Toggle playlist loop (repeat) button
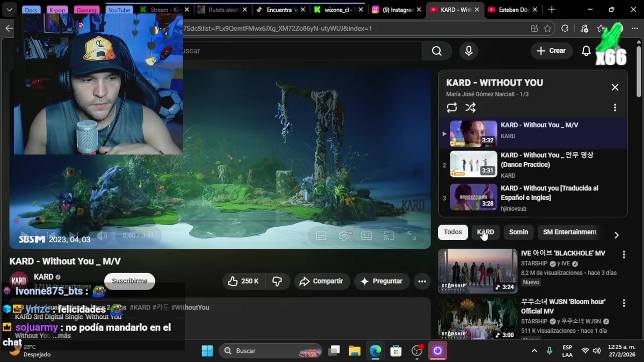644x362 pixels. coord(452,108)
